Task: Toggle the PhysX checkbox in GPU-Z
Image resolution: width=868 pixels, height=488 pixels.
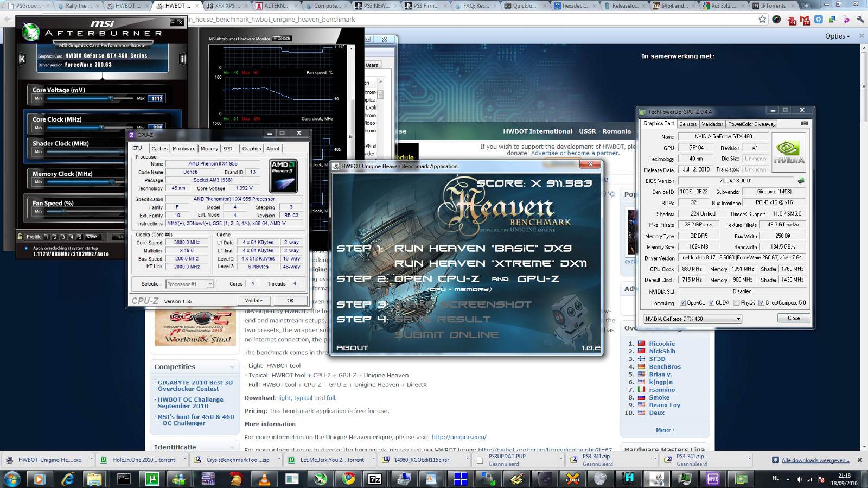Action: pyautogui.click(x=736, y=303)
